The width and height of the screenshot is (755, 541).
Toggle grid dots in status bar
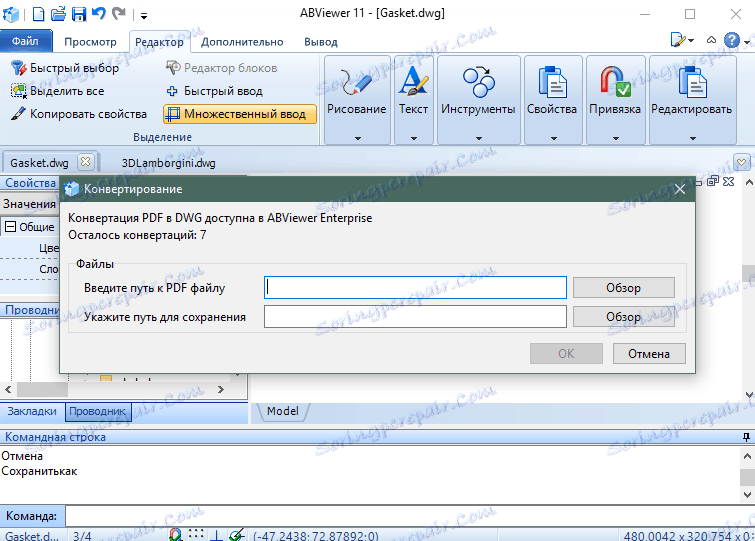(x=196, y=534)
